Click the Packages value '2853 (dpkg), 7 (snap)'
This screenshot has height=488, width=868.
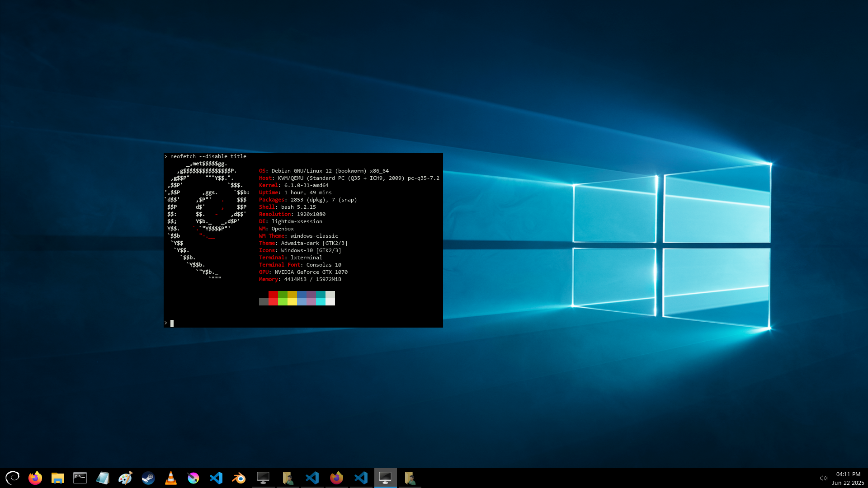pyautogui.click(x=324, y=200)
